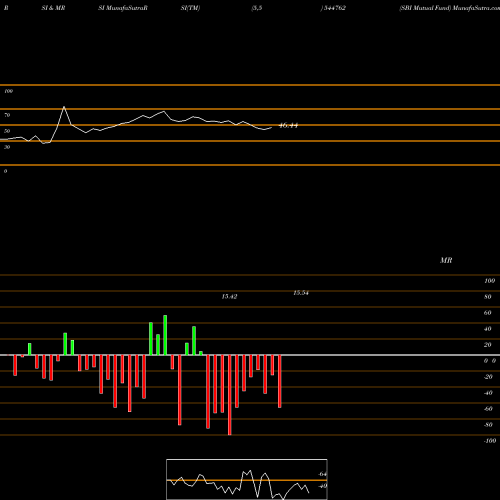Image resolution: width=500 pixels, height=500 pixels.
Task: Click the 15.54 price label
Action: (x=301, y=293)
